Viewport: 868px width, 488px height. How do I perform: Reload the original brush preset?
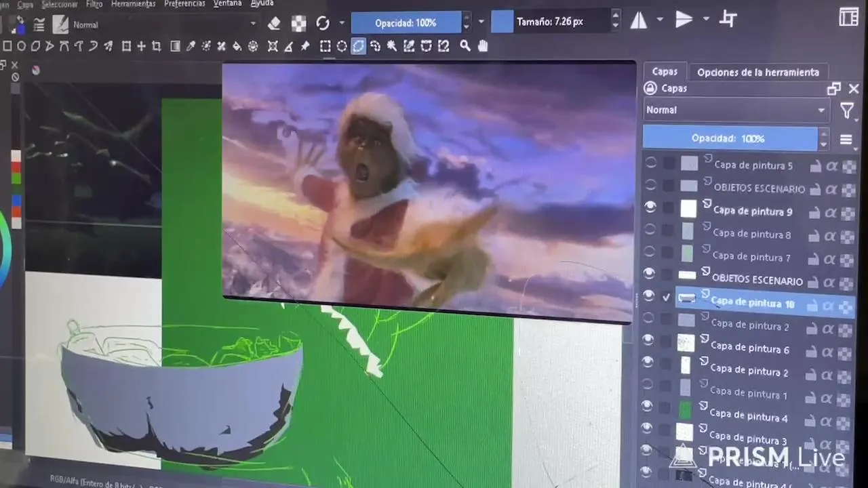coord(323,23)
